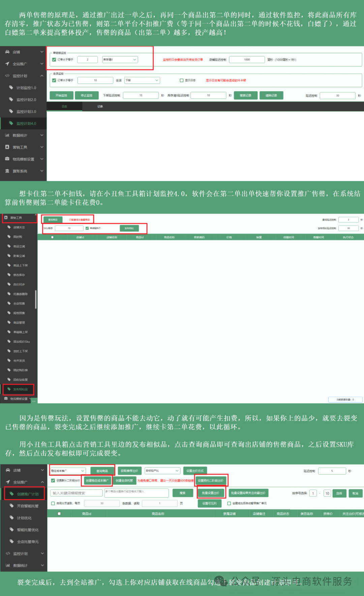Click the 设置可见列 button
Viewport: 364px width, 596px height.
tap(209, 503)
